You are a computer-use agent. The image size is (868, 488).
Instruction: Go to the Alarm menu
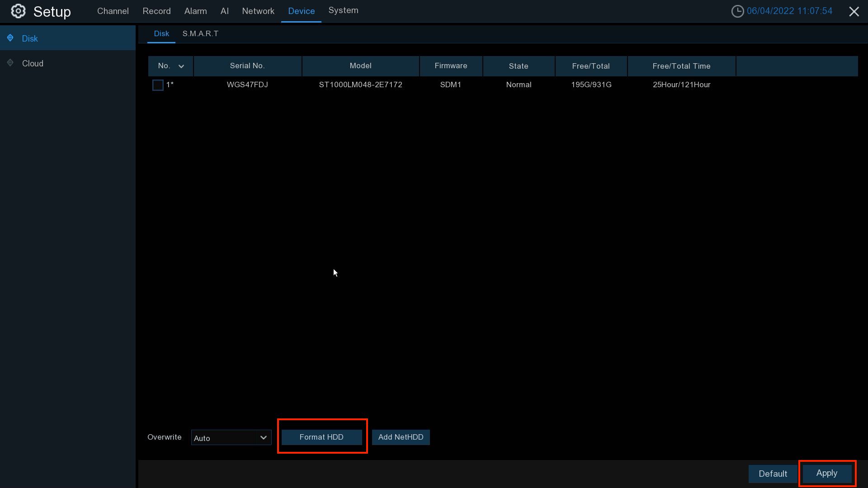pos(195,11)
